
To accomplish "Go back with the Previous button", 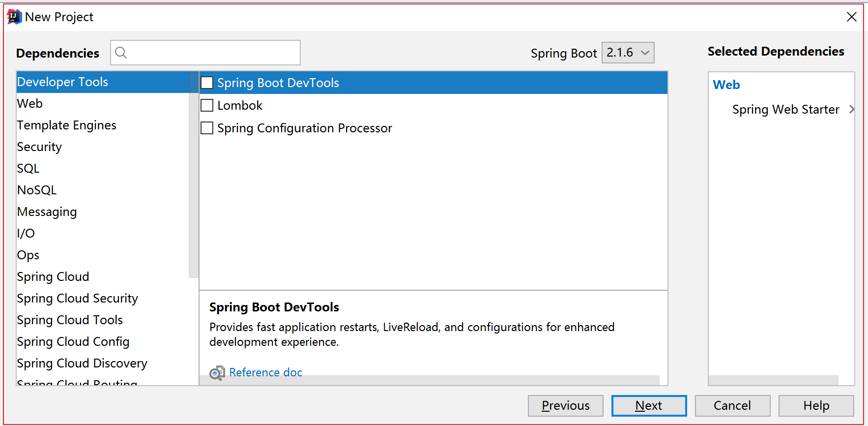I will click(566, 406).
